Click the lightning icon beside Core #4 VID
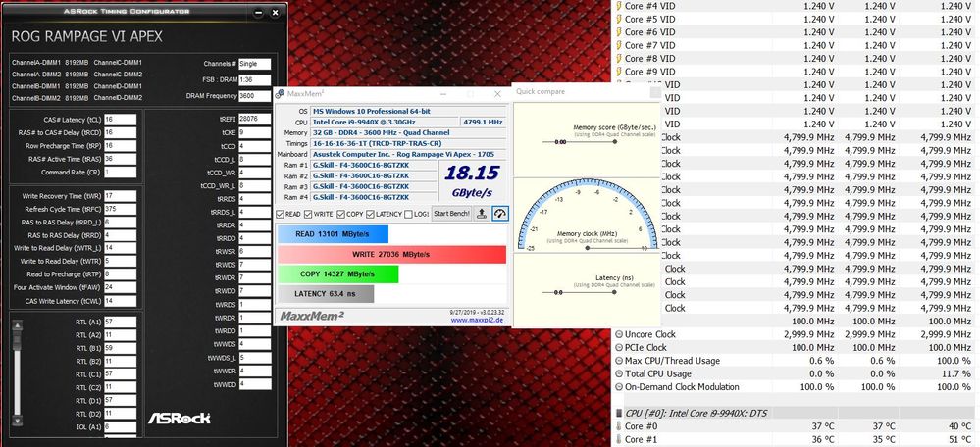Screen dimensions: 980x447 (x=619, y=6)
